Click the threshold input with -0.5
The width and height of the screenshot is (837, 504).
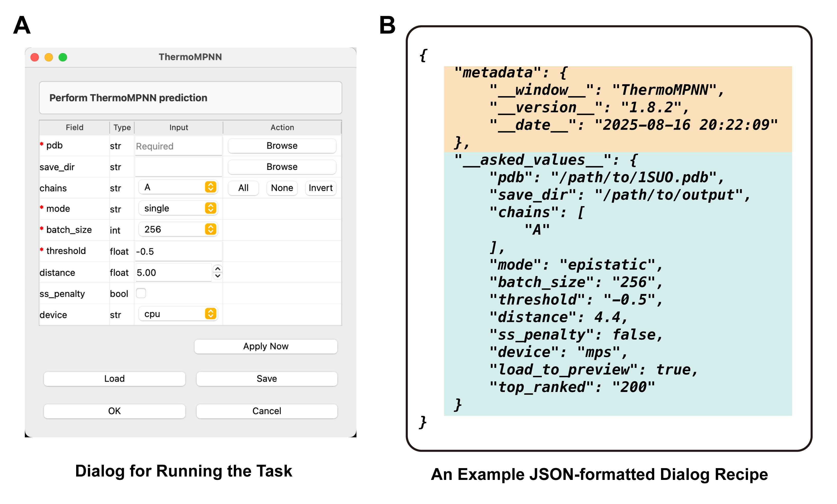pyautogui.click(x=179, y=251)
